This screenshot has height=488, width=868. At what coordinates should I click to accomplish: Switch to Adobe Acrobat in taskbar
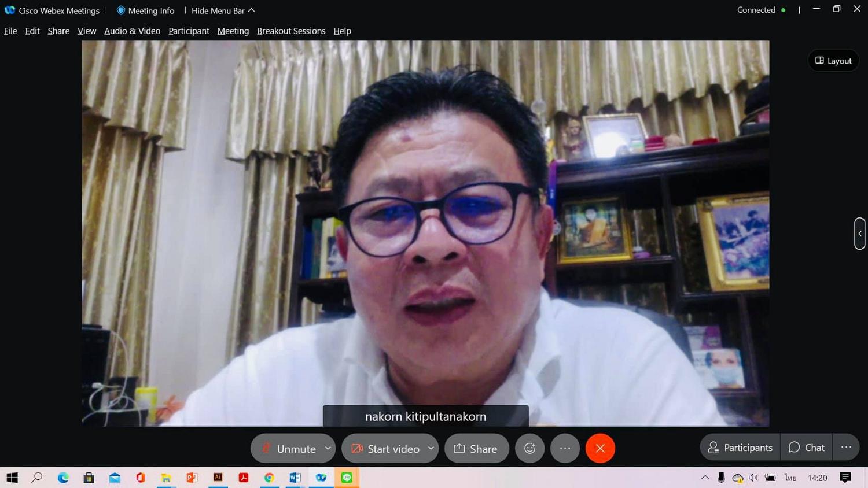tap(244, 478)
